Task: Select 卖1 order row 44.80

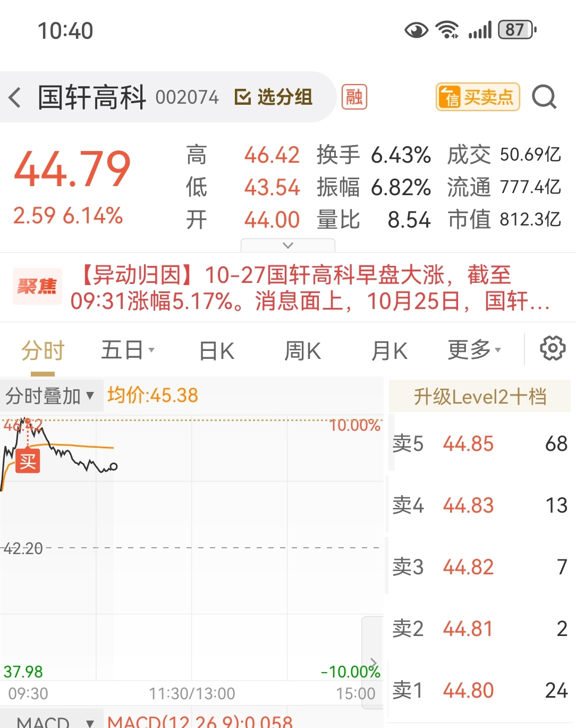Action: [x=480, y=690]
